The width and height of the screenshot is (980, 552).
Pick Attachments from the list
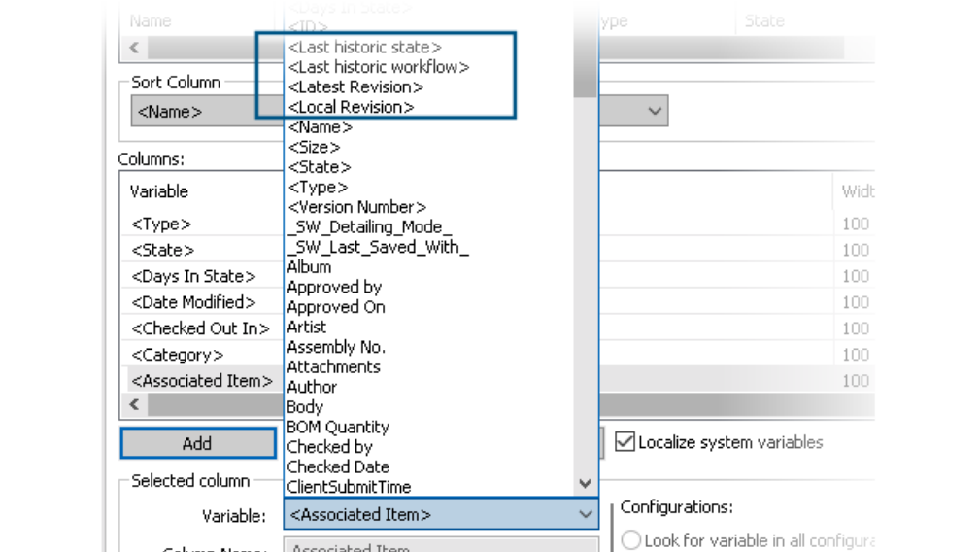pos(334,367)
